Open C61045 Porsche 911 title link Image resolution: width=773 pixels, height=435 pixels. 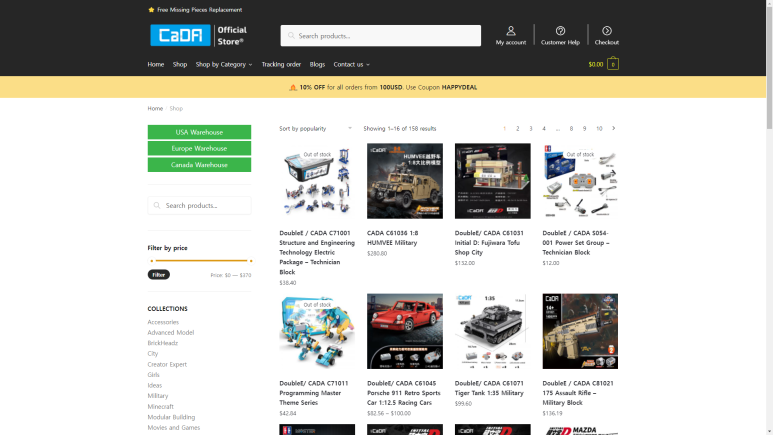click(404, 393)
